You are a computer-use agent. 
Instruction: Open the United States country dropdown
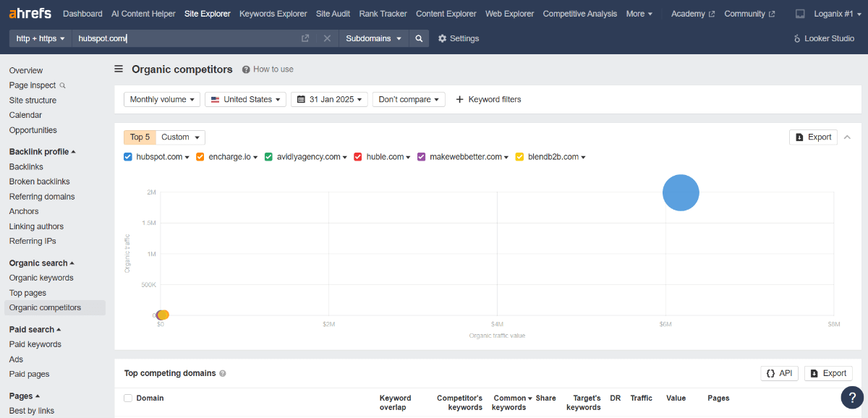pos(245,99)
